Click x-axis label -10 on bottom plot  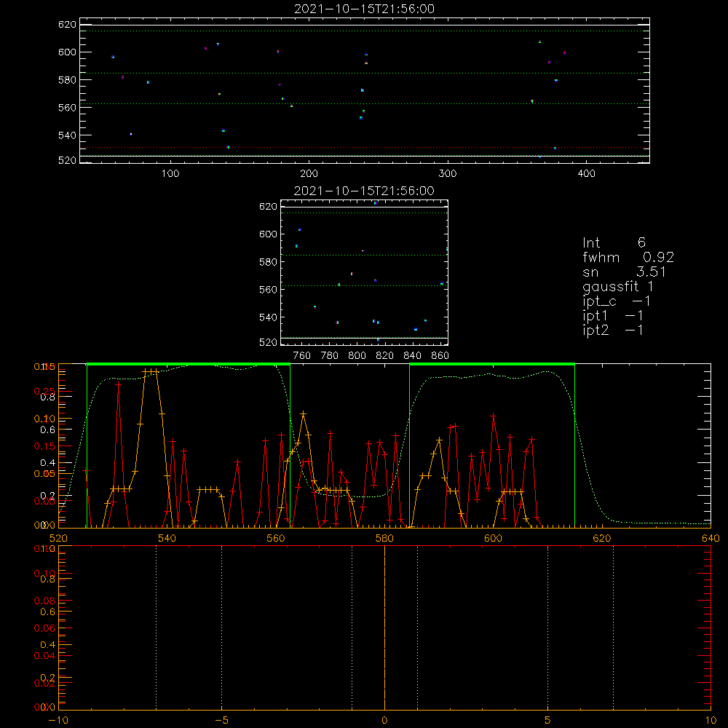click(x=58, y=721)
